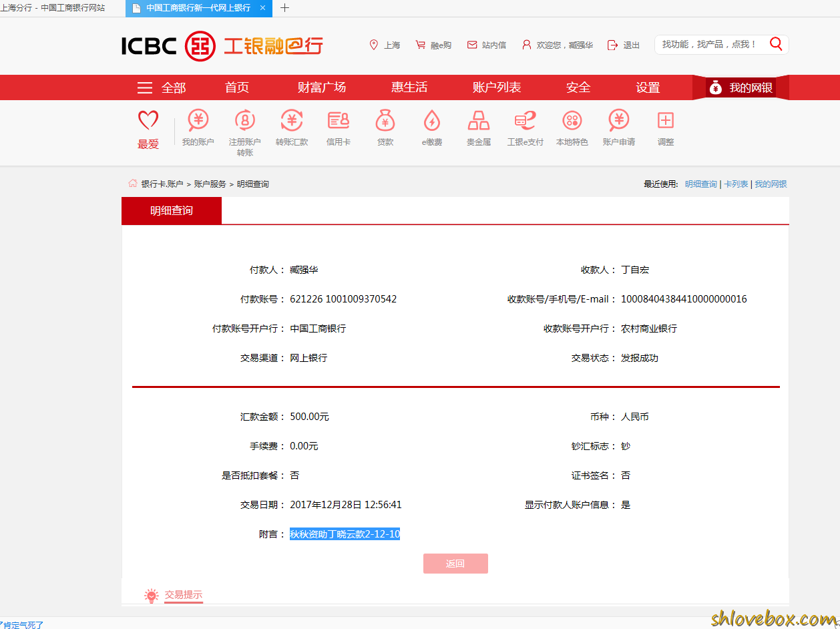Click the user profile icon
Screen dimensions: 840x629
[527, 45]
